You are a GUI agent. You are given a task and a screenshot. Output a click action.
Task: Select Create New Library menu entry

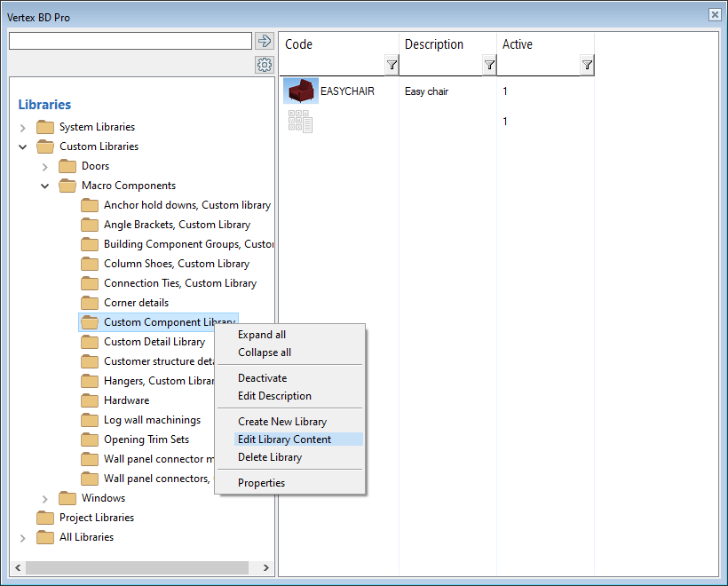281,422
